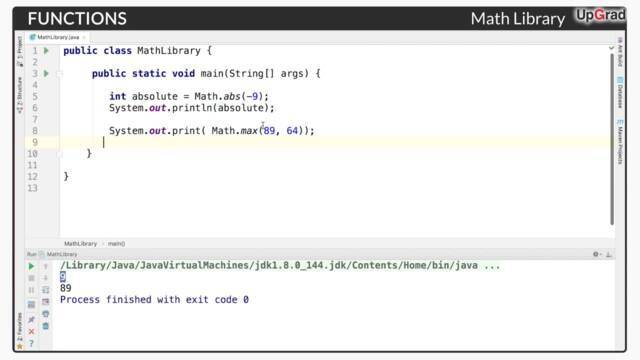
Task: Open the question mark help icon
Action: click(31, 344)
